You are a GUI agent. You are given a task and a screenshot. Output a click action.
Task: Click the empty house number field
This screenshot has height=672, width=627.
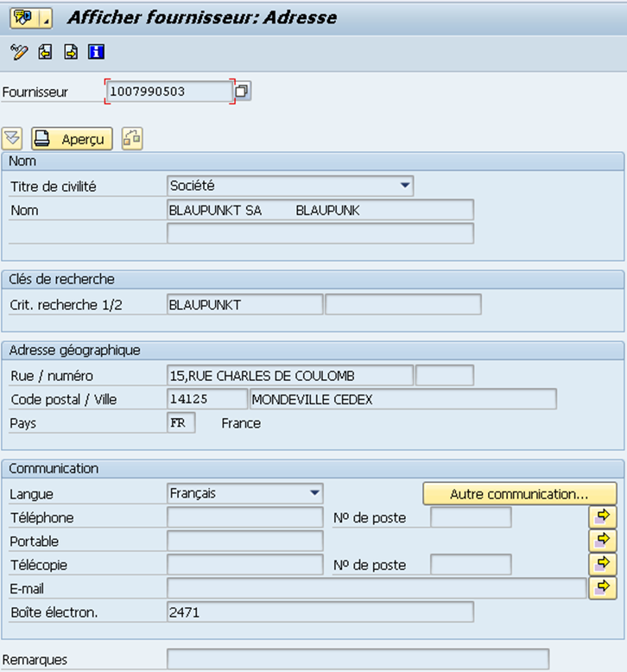(x=445, y=376)
